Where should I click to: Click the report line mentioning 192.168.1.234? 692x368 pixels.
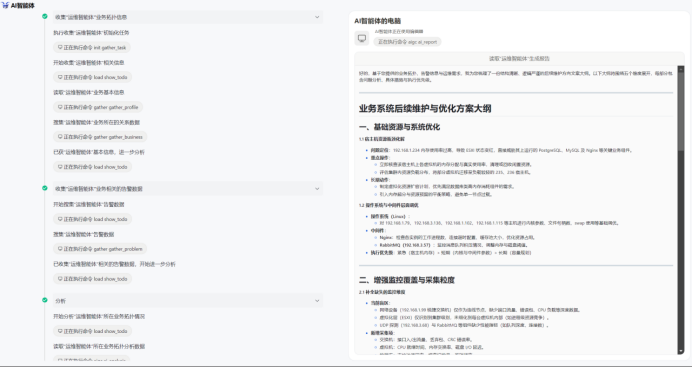502,150
